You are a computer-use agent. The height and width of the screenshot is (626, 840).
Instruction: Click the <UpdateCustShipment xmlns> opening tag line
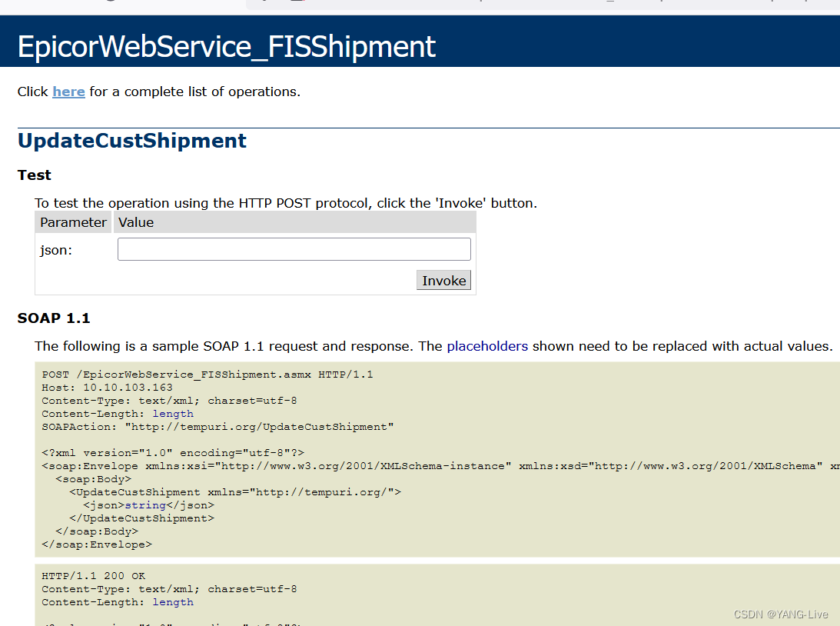(x=235, y=492)
